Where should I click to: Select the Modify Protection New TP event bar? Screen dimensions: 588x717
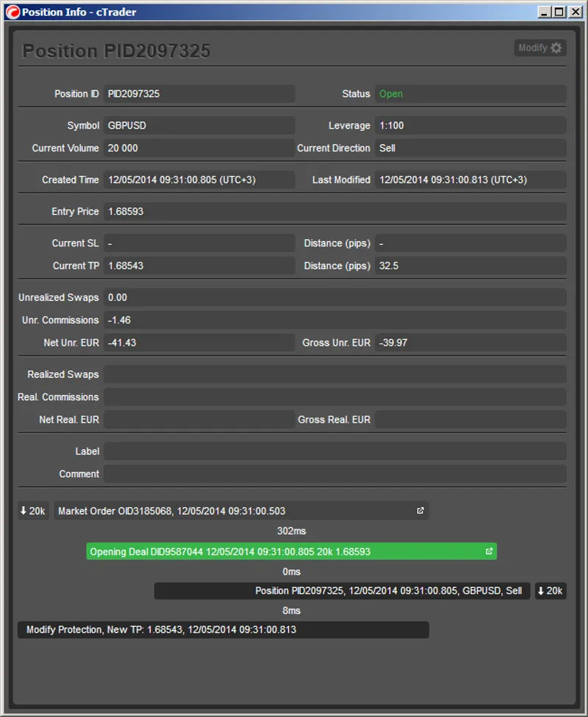pos(220,629)
